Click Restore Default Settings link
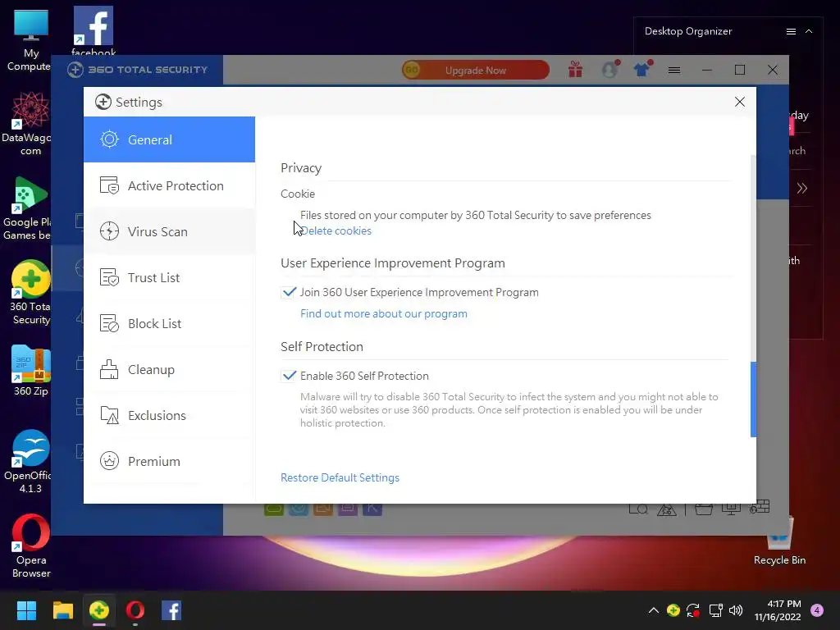The height and width of the screenshot is (630, 840). pos(340,478)
